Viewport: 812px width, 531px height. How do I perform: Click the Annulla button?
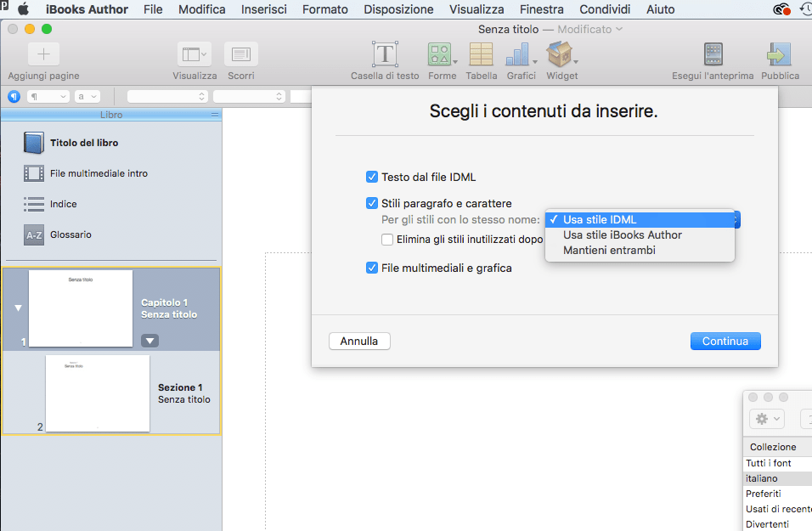click(359, 341)
